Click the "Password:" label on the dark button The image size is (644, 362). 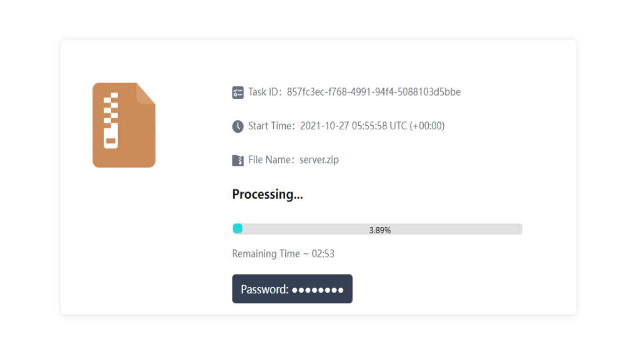tap(265, 289)
